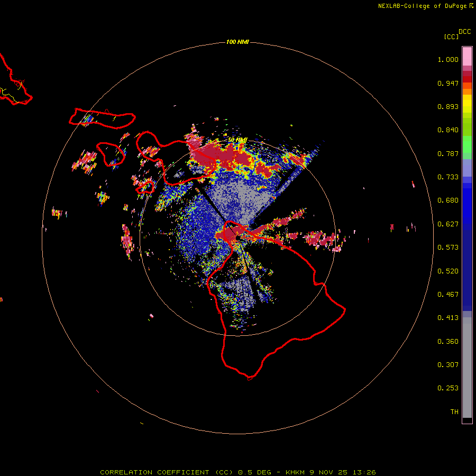Click the 100 NMI range ring label
The width and height of the screenshot is (476, 476).
[x=237, y=42]
